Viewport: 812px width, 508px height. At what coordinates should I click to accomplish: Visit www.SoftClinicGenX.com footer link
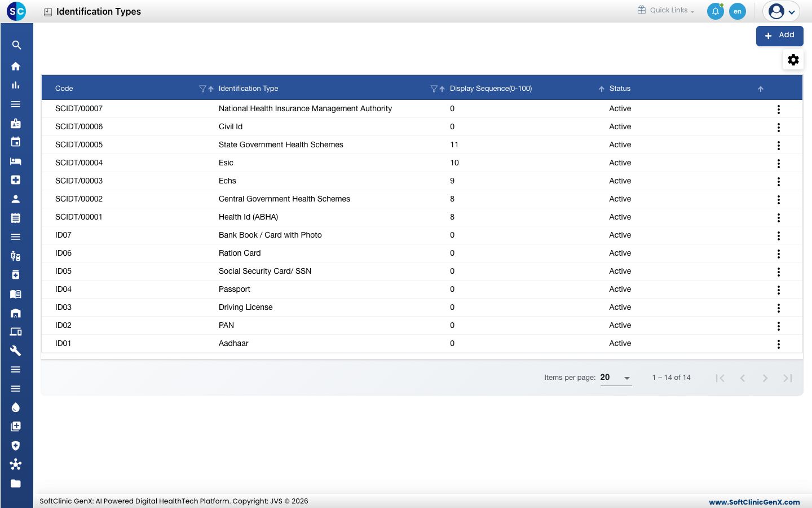point(754,502)
